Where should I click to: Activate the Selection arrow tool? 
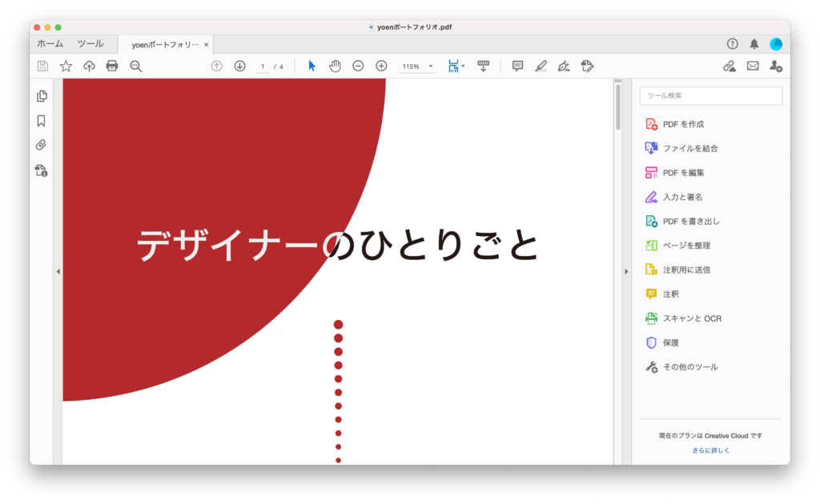pos(312,66)
